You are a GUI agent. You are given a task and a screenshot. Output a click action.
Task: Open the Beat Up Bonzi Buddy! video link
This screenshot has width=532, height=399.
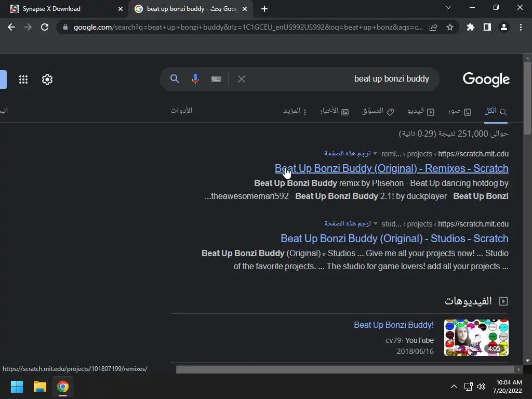coord(394,325)
